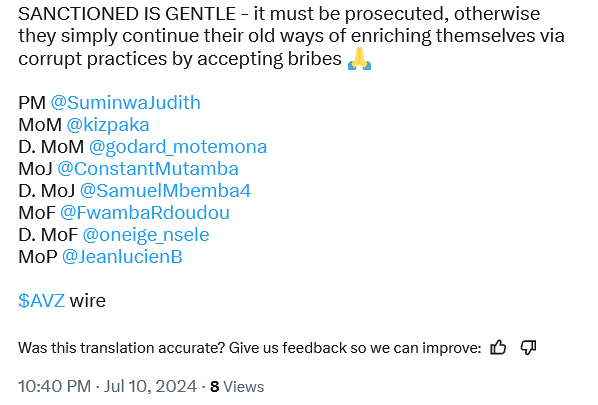
Task: Open the @oneige_nsele mention link
Action: (x=146, y=235)
